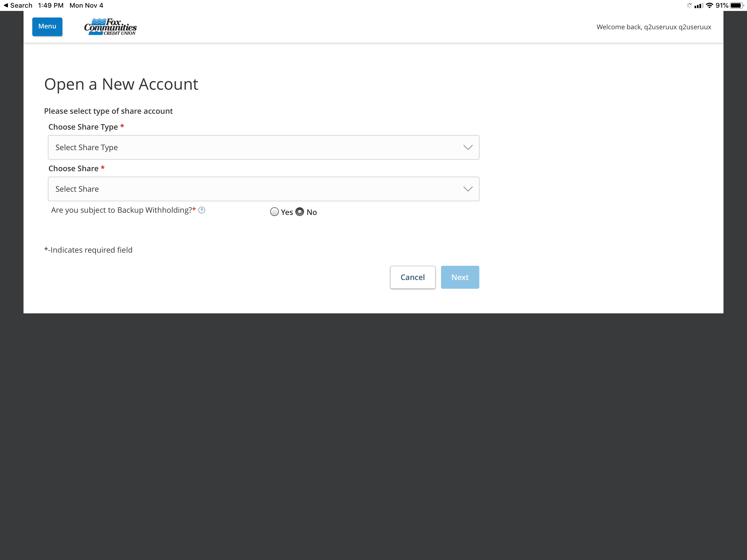The width and height of the screenshot is (747, 560).
Task: Click the Next button
Action: (x=460, y=277)
